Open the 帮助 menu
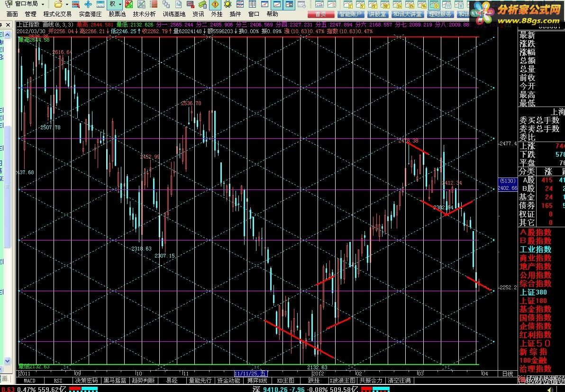The height and width of the screenshot is (392, 565). pyautogui.click(x=273, y=14)
